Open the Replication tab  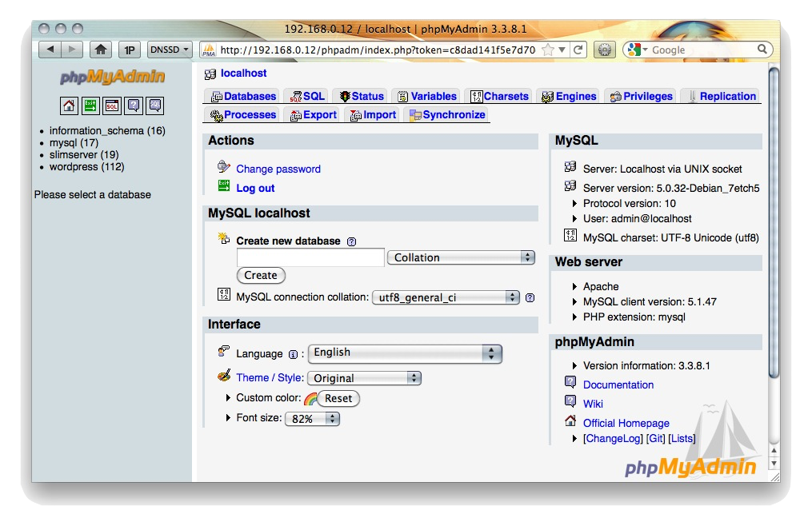722,96
